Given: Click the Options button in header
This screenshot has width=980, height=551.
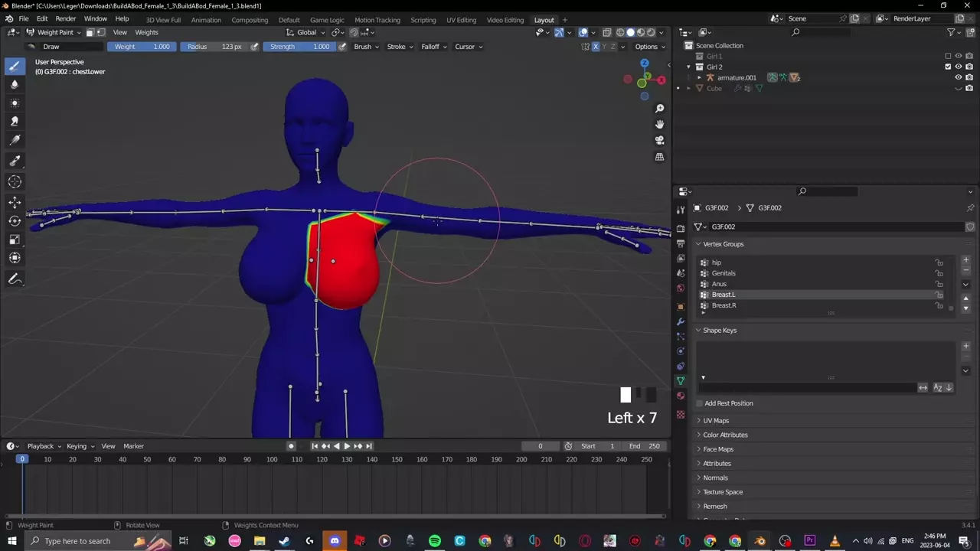Looking at the screenshot, I should tap(646, 47).
